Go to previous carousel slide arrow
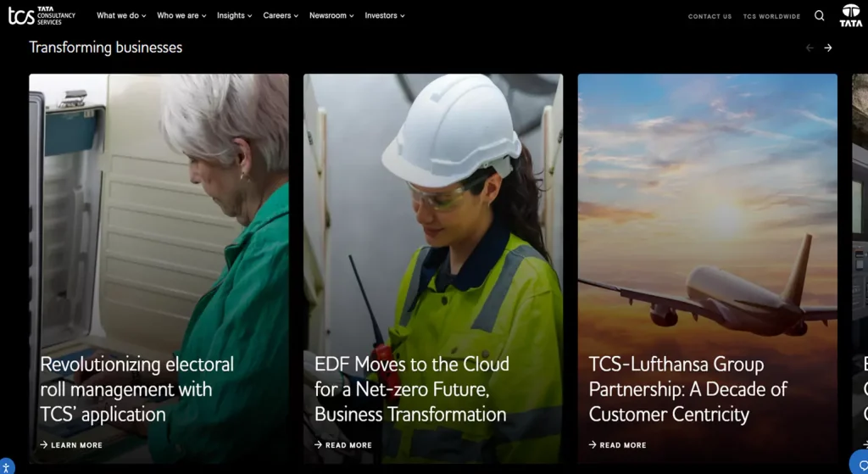The height and width of the screenshot is (474, 868). [809, 47]
